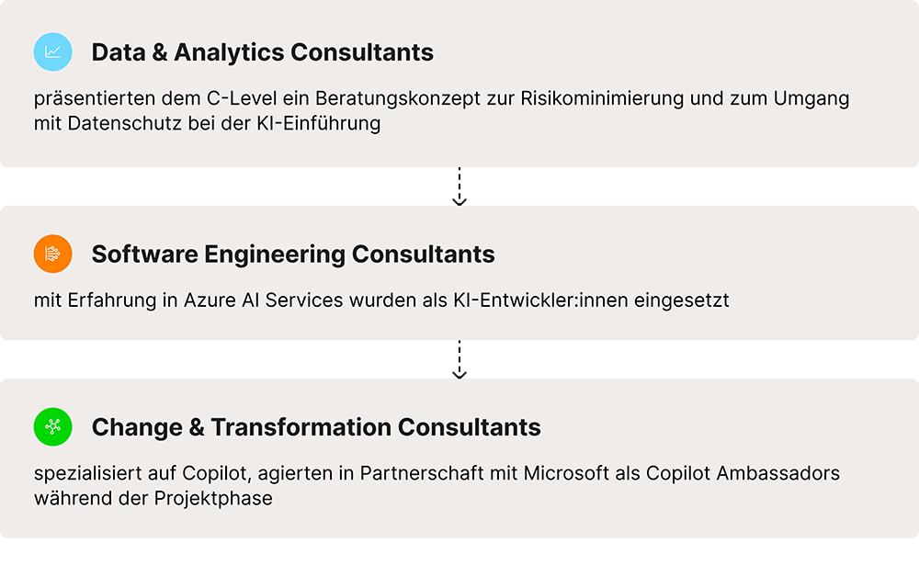This screenshot has width=919, height=588.
Task: Click the black connector icon above Change & Transformation
Action: pos(459,360)
